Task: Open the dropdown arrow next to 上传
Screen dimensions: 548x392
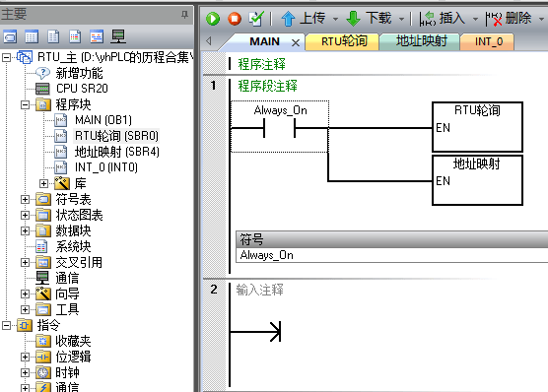Action: [335, 19]
